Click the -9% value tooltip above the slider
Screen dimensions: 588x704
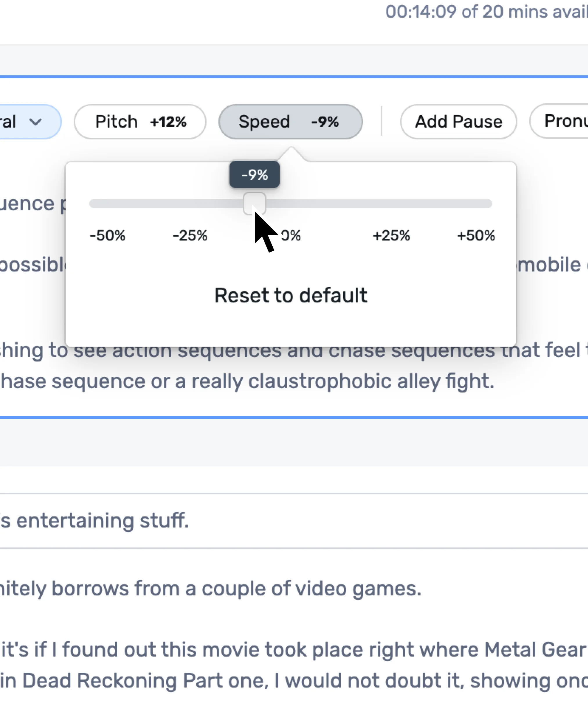[x=254, y=175]
